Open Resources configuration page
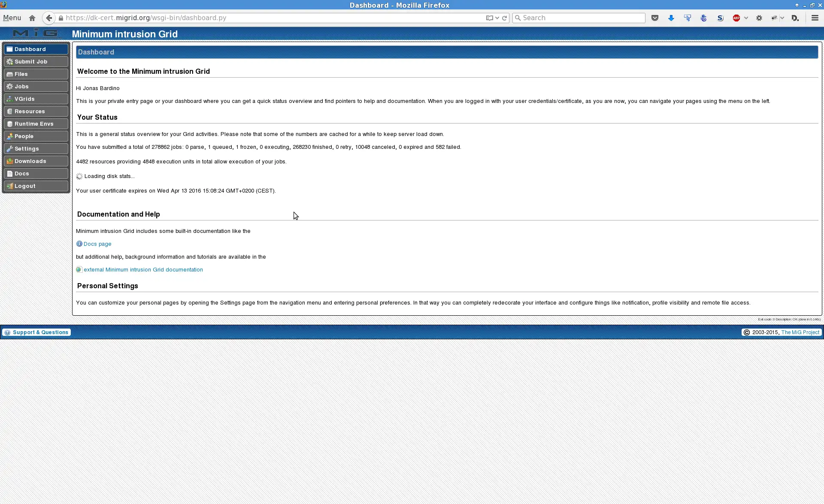The width and height of the screenshot is (824, 504). click(x=30, y=111)
